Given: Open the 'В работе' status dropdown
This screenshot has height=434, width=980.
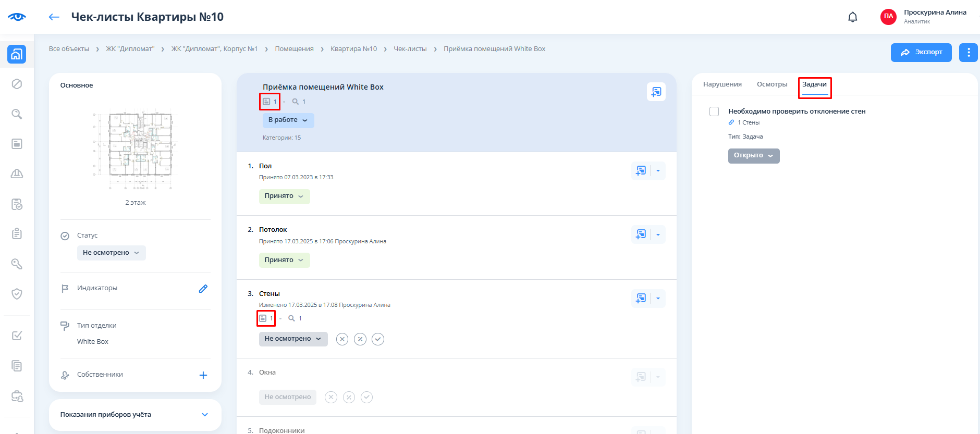Looking at the screenshot, I should 288,120.
